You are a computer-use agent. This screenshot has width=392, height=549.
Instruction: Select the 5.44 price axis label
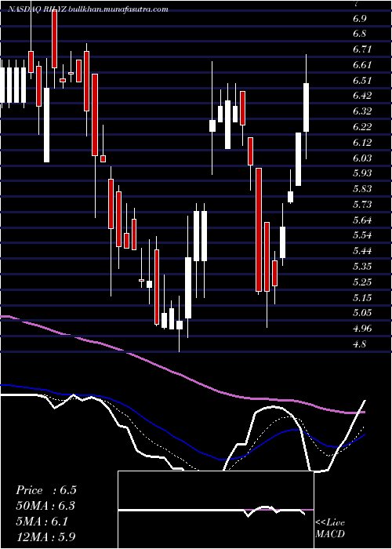361,251
